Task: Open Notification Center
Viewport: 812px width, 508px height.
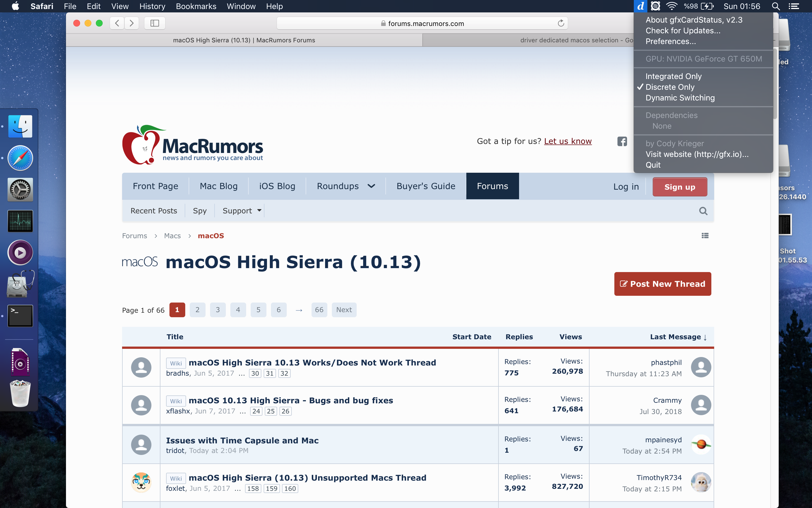Action: 794,6
